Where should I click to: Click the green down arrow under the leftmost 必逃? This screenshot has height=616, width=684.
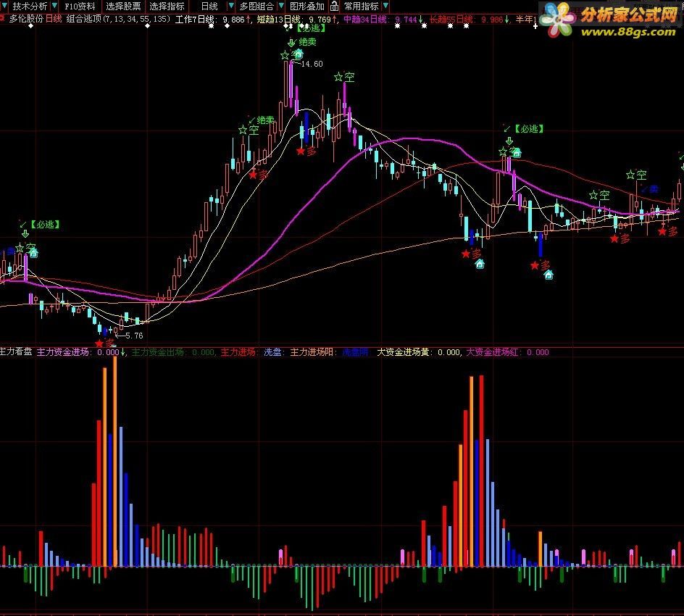tap(25, 234)
